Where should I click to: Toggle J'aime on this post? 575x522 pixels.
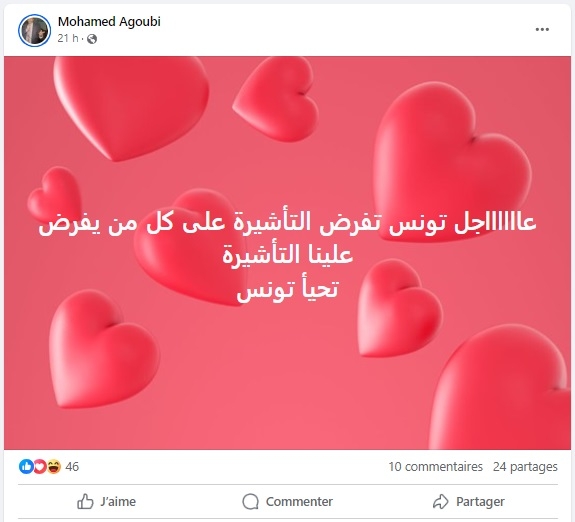pos(106,501)
